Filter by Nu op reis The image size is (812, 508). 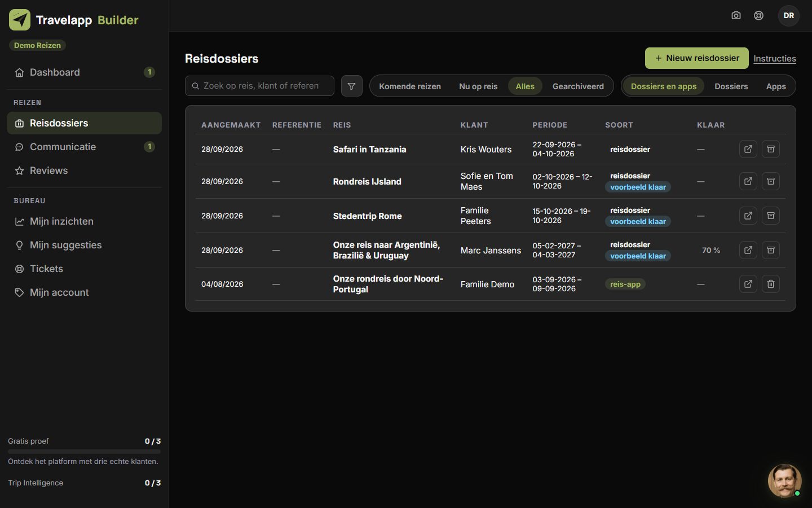(x=478, y=86)
